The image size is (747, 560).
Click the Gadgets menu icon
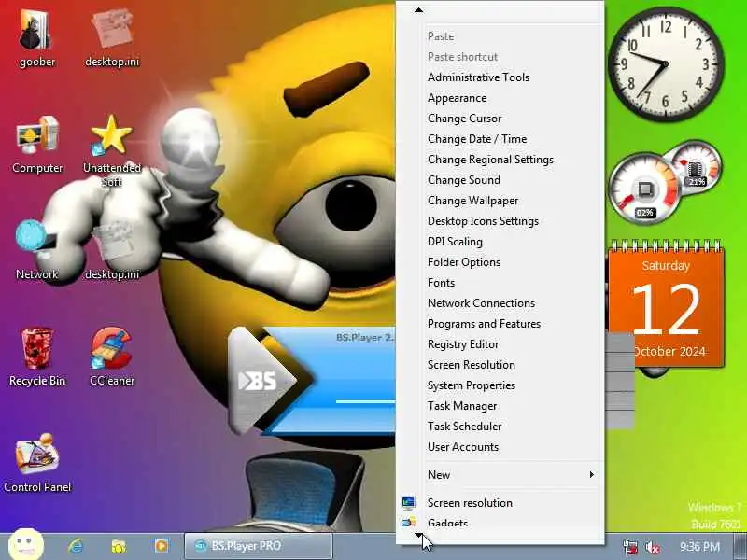click(408, 523)
